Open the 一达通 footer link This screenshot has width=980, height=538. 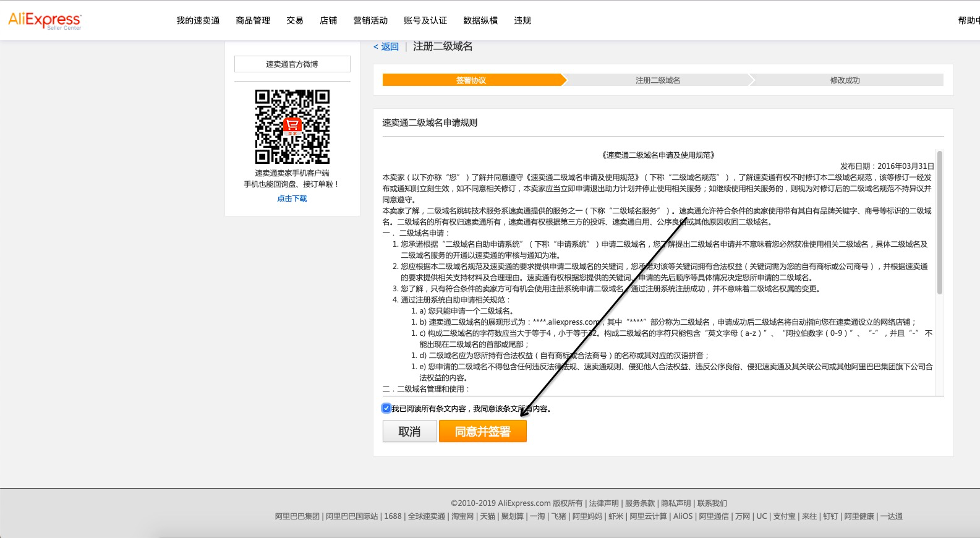tap(892, 516)
